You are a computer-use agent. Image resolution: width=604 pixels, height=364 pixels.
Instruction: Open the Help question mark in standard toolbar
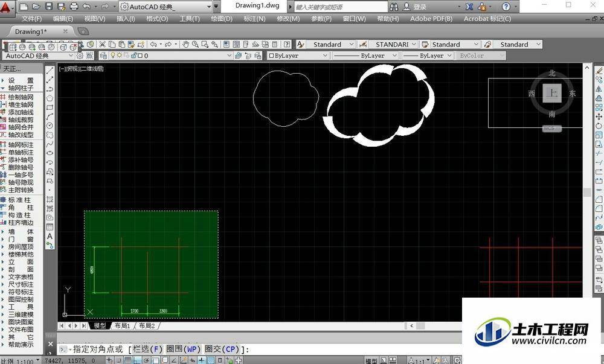point(287,45)
